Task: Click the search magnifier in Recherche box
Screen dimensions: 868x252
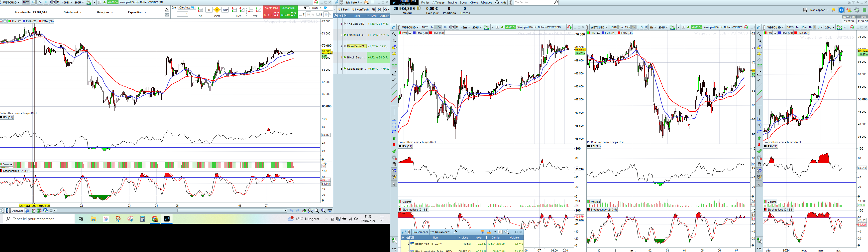Action: 556,2
